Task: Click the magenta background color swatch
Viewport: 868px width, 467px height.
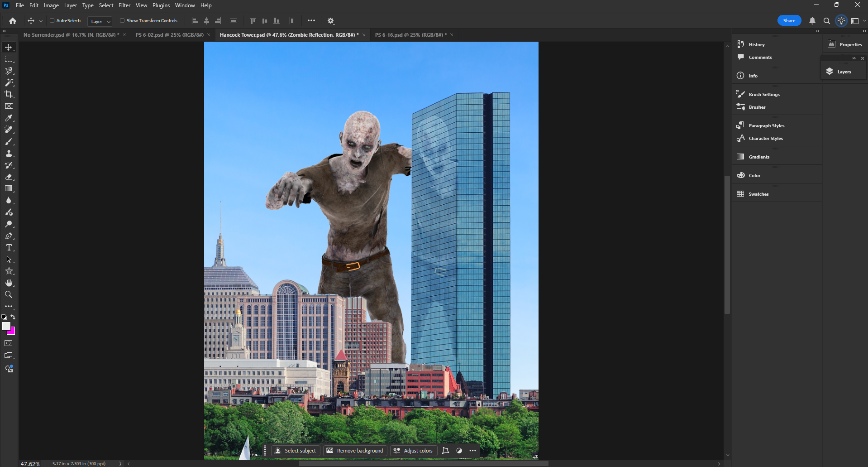Action: (12, 332)
